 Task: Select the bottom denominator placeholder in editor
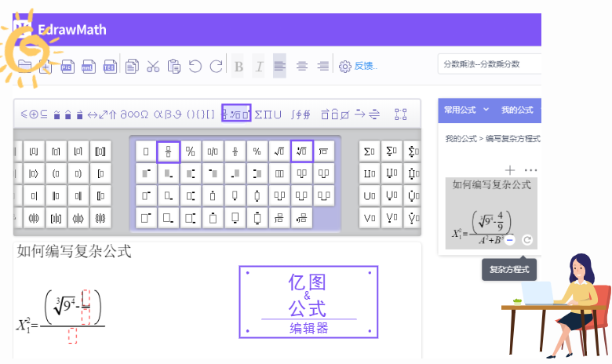[x=73, y=336]
